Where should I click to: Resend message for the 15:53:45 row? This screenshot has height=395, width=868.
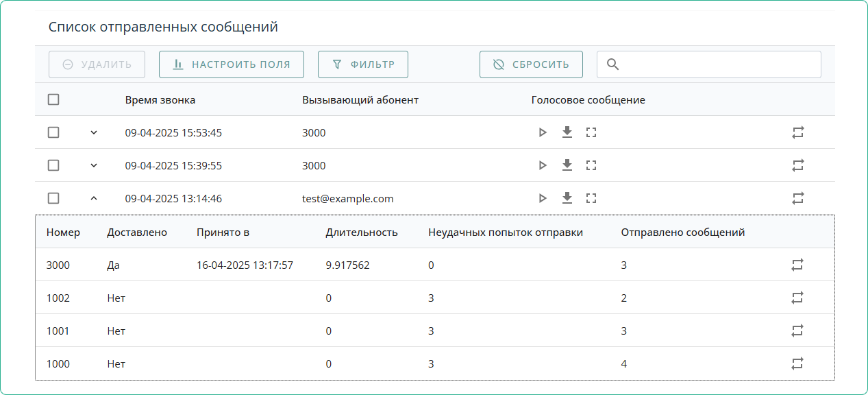click(x=797, y=132)
